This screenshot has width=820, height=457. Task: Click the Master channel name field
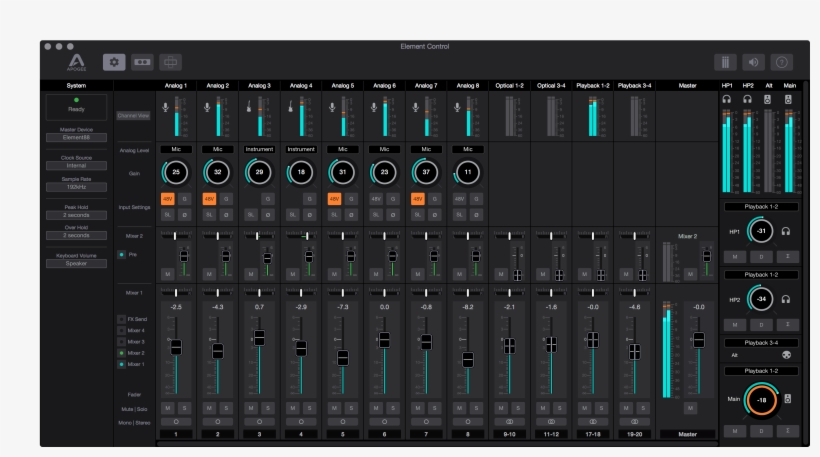click(x=687, y=434)
